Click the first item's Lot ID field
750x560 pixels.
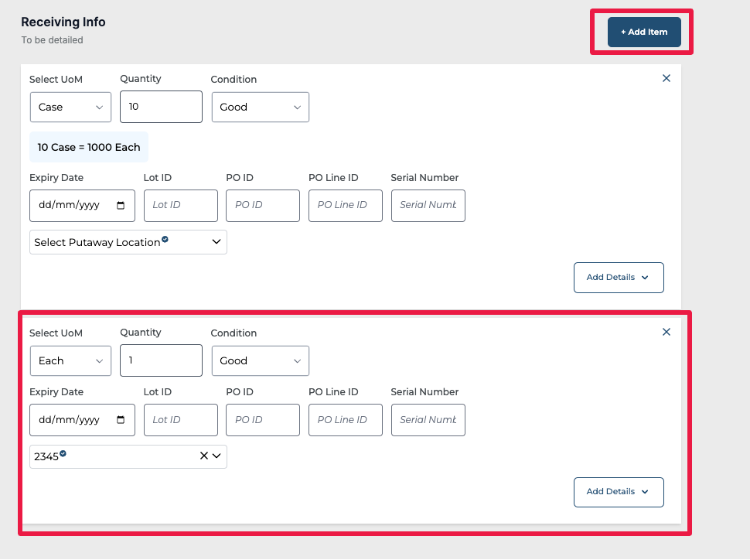pyautogui.click(x=180, y=206)
